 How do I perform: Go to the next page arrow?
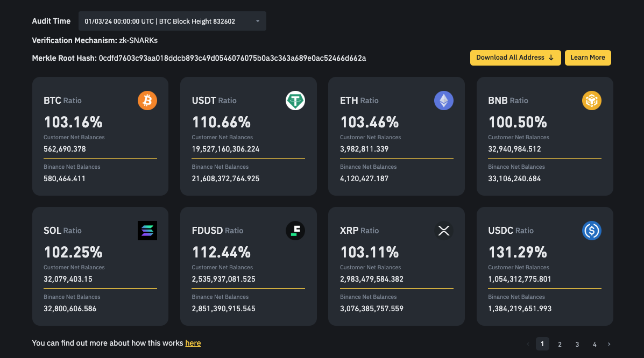tap(609, 344)
